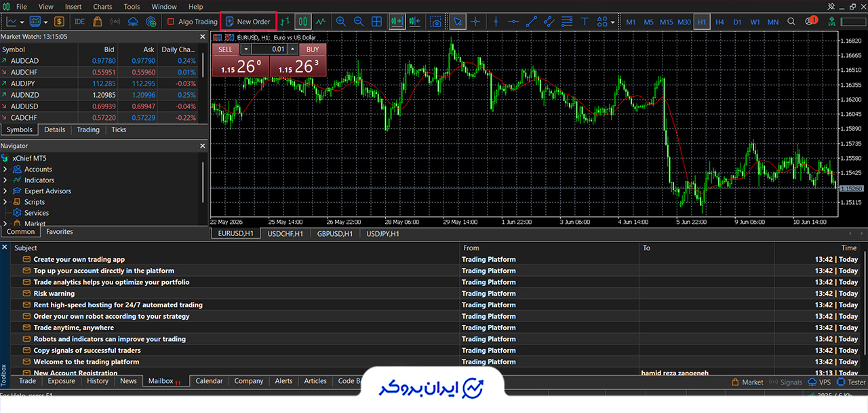Switch chart to candlesticks icon
This screenshot has height=413, width=868.
click(303, 22)
